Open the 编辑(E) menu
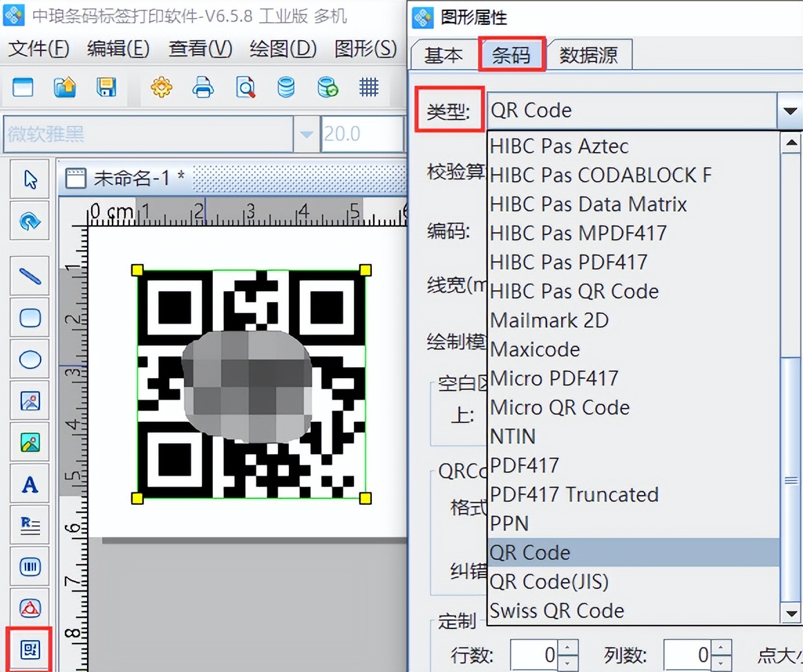 [x=118, y=48]
